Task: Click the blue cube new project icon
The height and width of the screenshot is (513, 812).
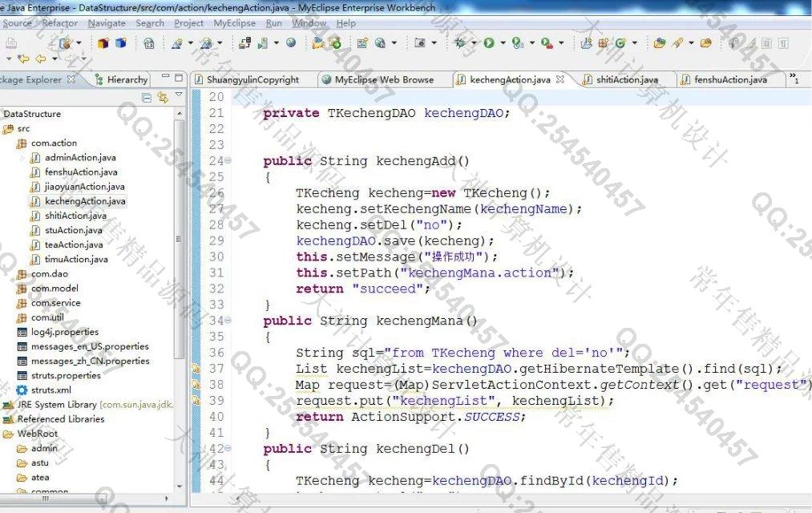Action: pos(121,43)
